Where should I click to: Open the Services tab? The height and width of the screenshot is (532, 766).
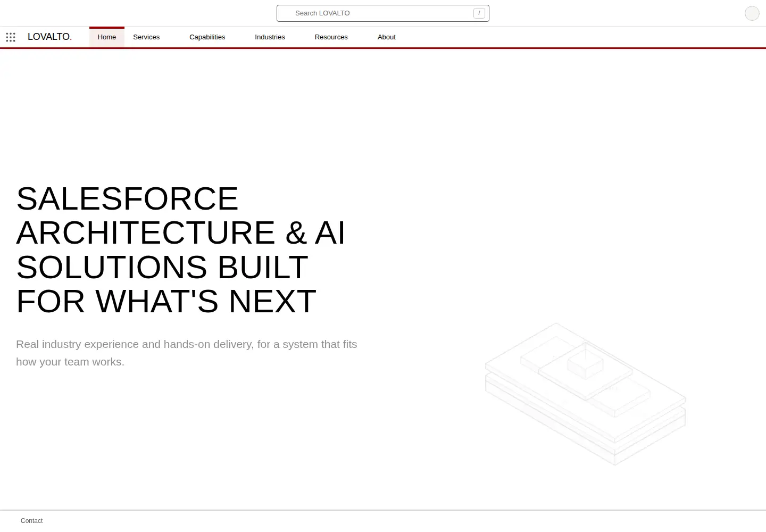click(146, 37)
